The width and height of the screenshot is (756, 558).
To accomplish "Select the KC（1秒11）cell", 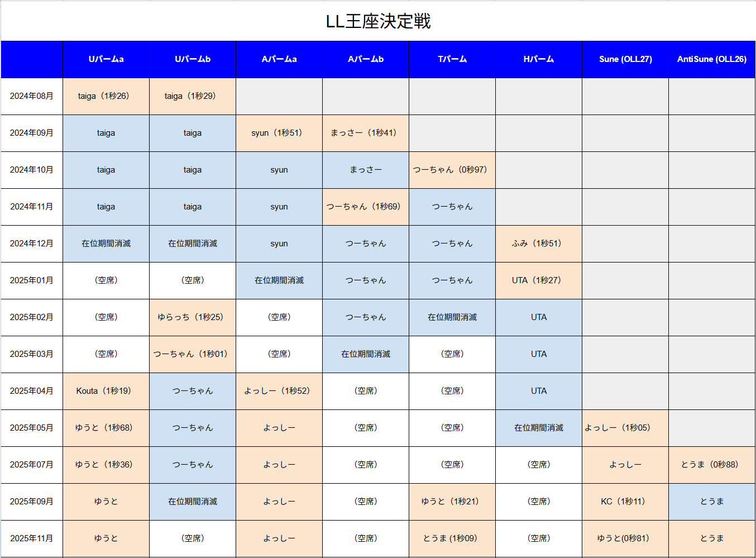I will [625, 502].
